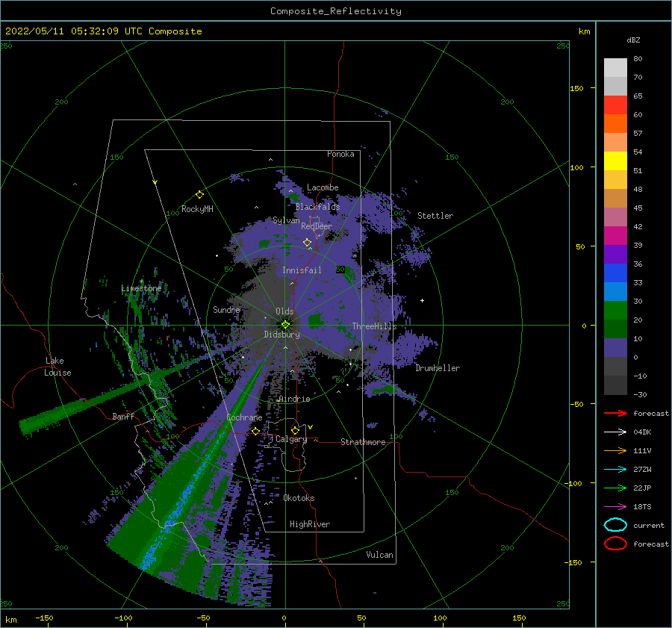Click the Drumheller city label

(x=438, y=368)
